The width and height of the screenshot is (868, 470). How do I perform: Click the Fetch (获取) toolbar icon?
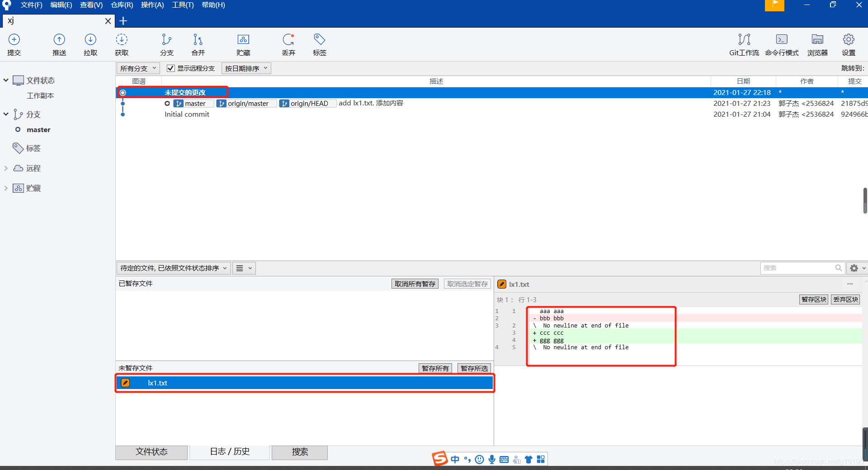[x=122, y=44]
